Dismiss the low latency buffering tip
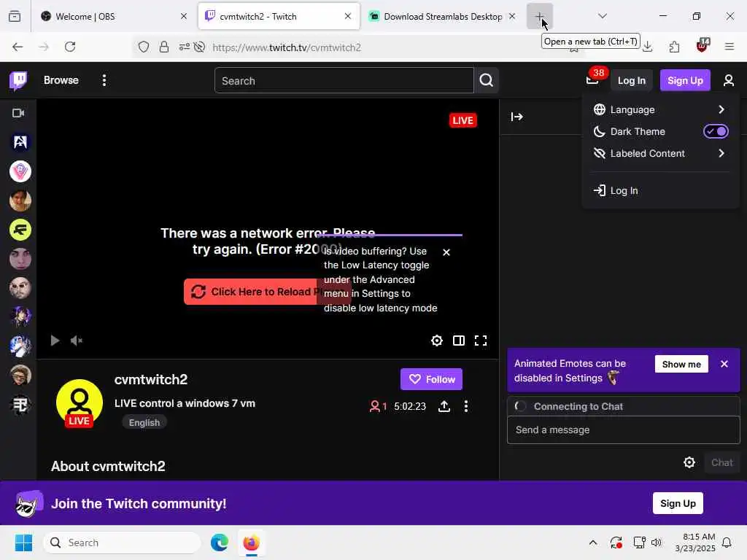Image resolution: width=747 pixels, height=560 pixels. click(x=446, y=252)
